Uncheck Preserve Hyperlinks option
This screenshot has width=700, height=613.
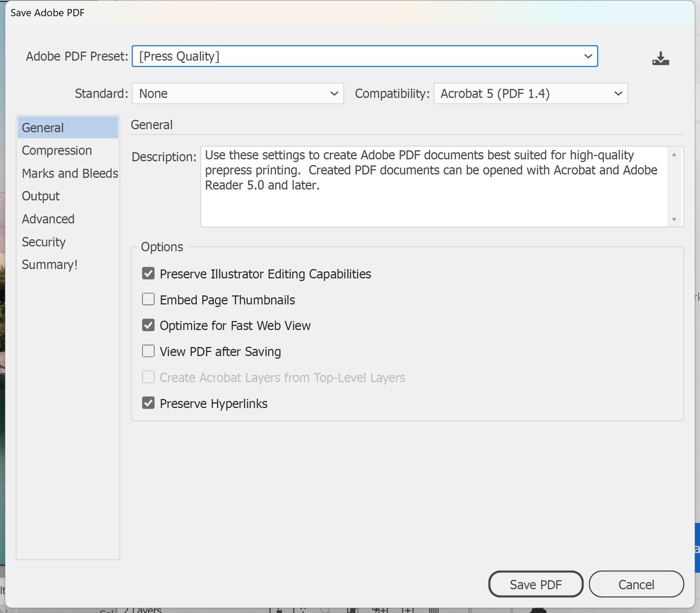[x=148, y=403]
